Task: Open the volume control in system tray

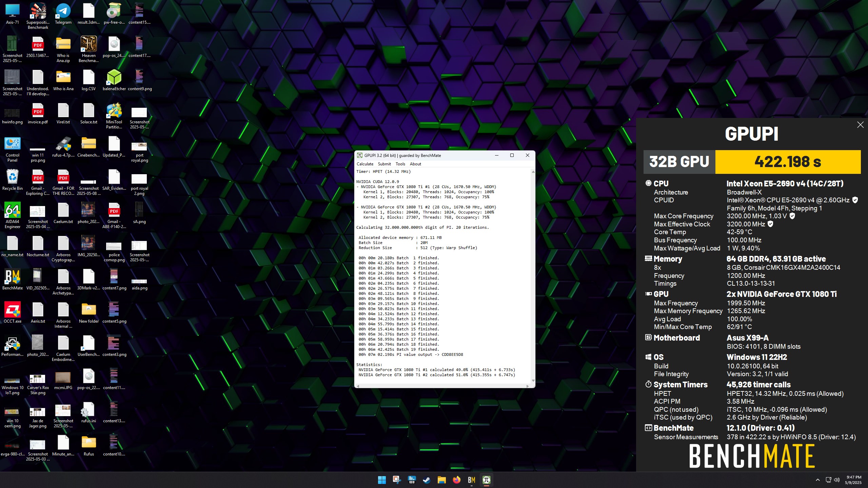Action: coord(837,480)
